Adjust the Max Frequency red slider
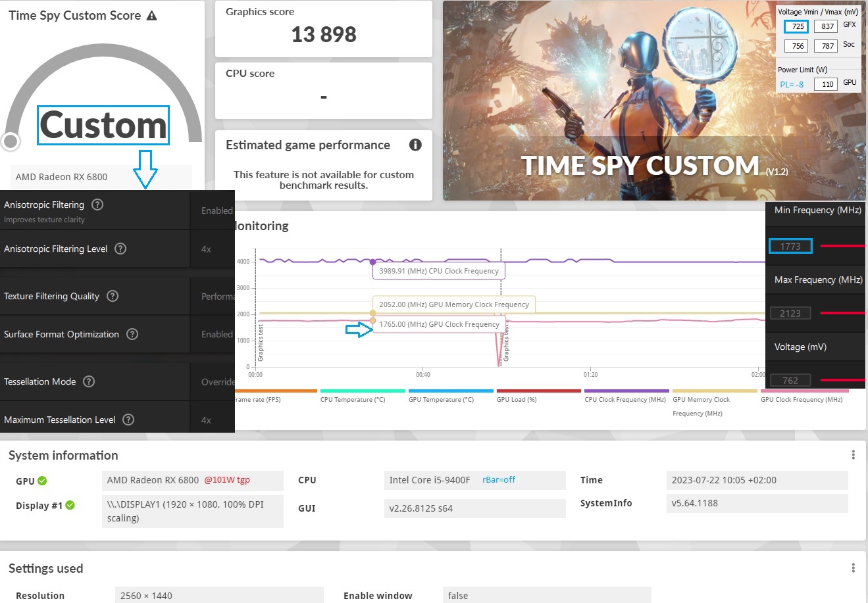Screen dimensions: 868x603 click(x=843, y=313)
